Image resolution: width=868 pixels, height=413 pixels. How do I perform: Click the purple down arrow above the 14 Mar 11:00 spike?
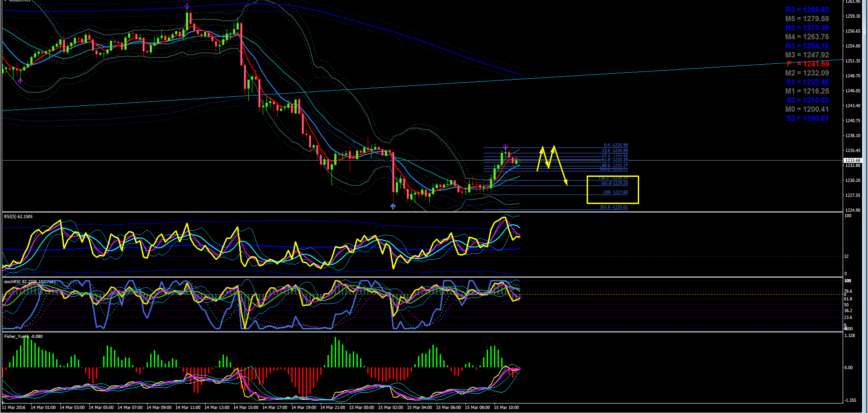pyautogui.click(x=187, y=6)
